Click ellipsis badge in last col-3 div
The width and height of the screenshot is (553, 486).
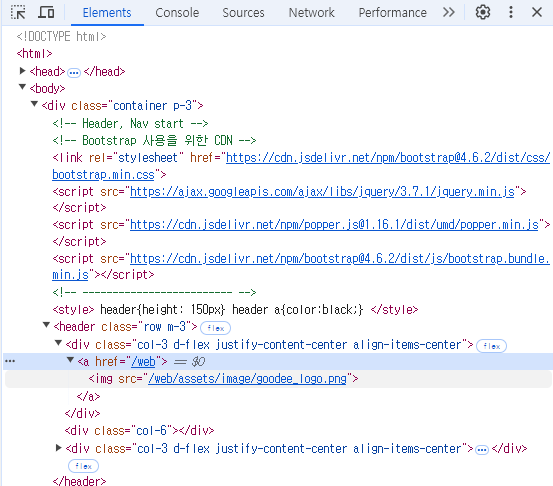click(x=482, y=450)
